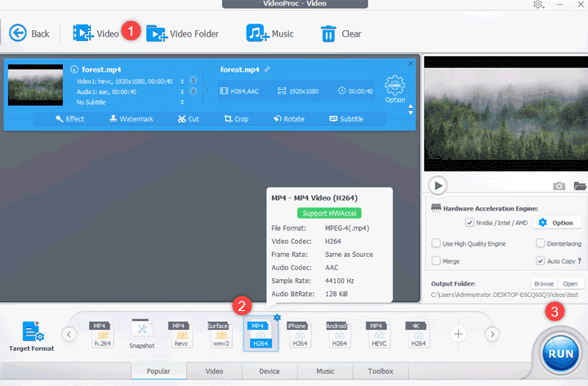
Task: Toggle Nvidia / Intel / AMD checkbox
Action: (470, 223)
